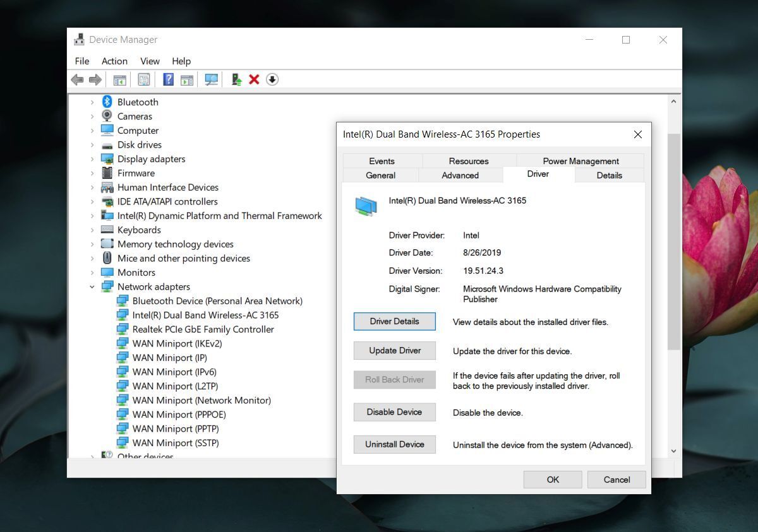Click the red X uninstall device icon

(254, 80)
